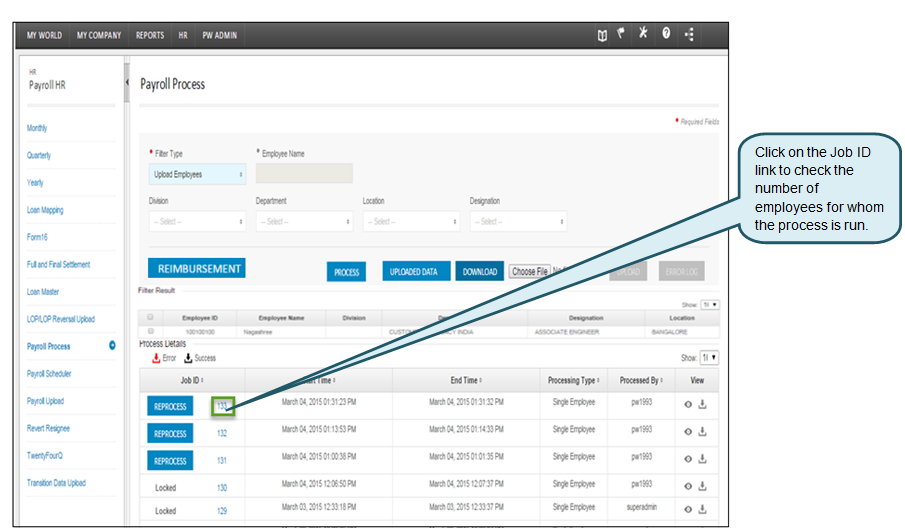Open the MY COMPANY menu
Screen dimensions: 905x528
pos(99,35)
